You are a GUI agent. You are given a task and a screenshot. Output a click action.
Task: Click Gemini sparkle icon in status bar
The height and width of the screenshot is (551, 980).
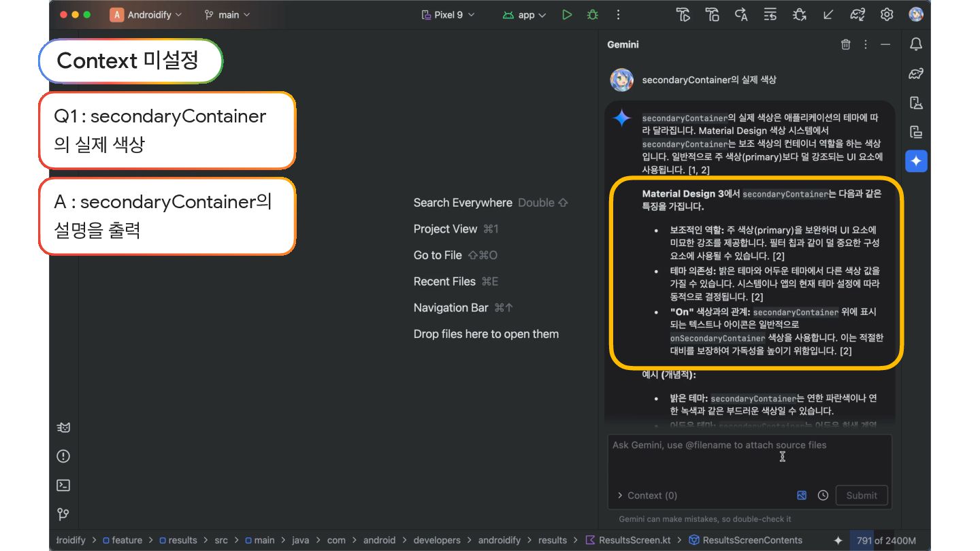838,540
